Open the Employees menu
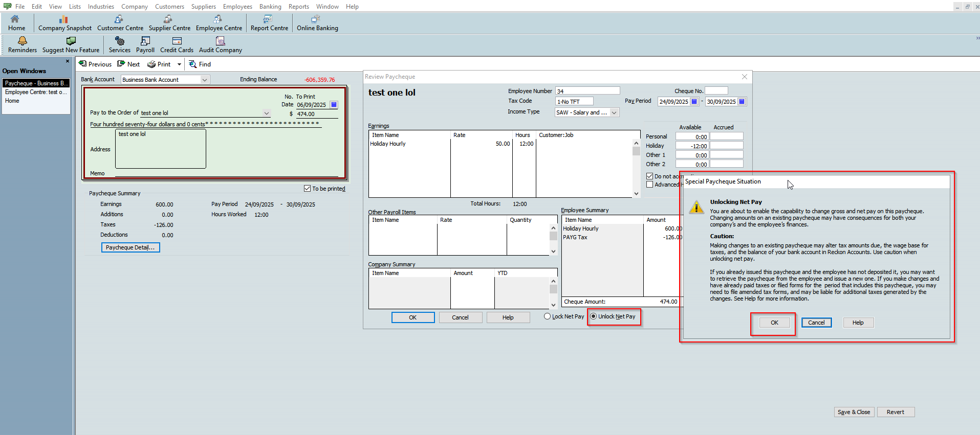The image size is (980, 435). tap(237, 7)
